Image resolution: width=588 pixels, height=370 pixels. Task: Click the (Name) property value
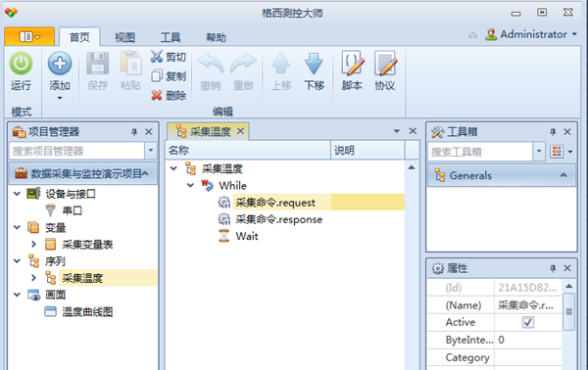[x=528, y=304]
